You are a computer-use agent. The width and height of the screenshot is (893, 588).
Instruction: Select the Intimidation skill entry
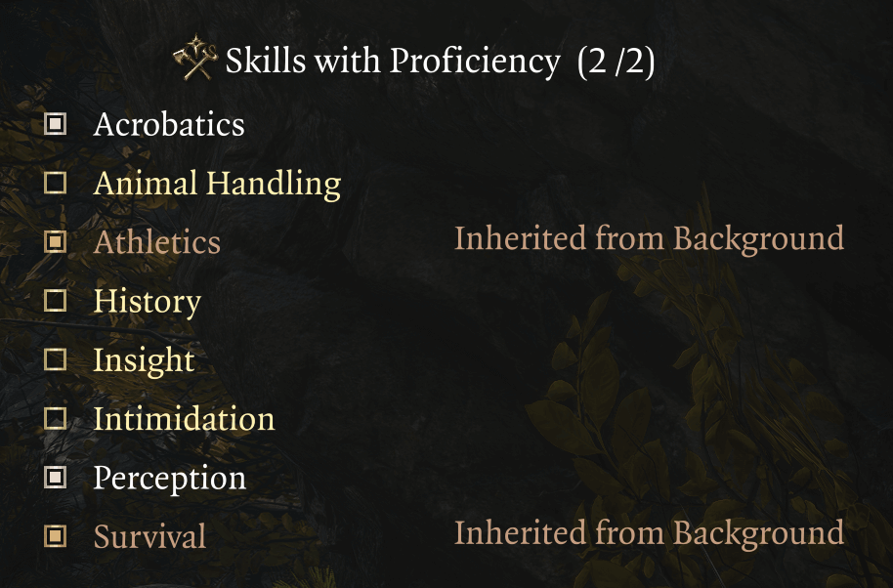pos(183,419)
